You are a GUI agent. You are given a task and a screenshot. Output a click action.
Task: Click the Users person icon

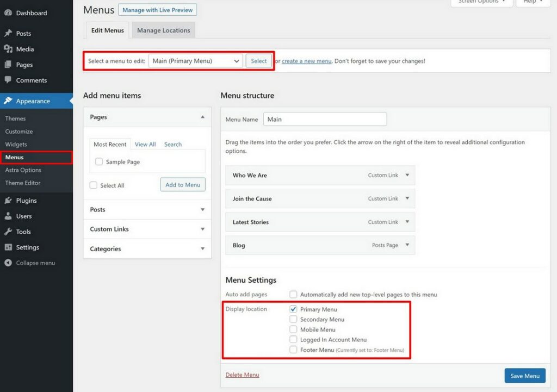[x=8, y=216]
